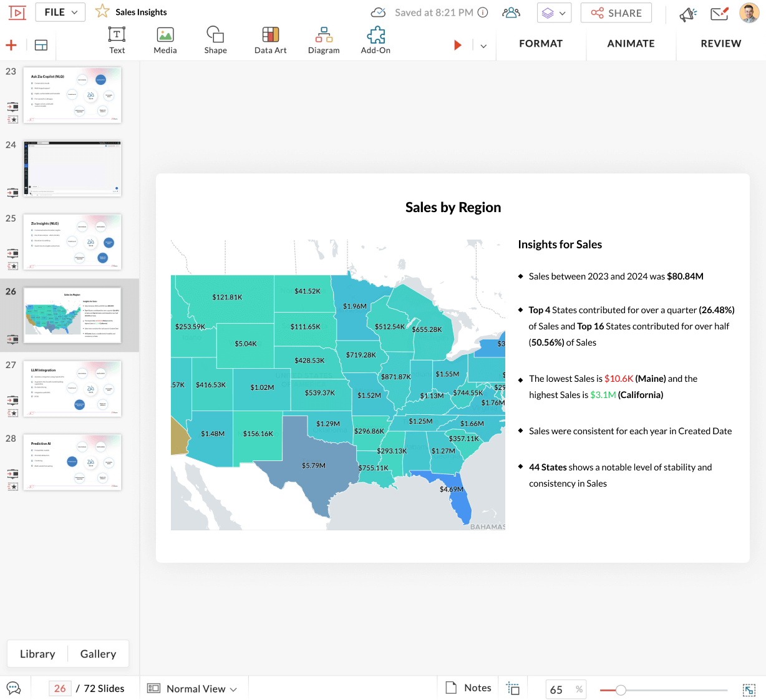
Task: Open the Data Art tool
Action: coord(270,41)
